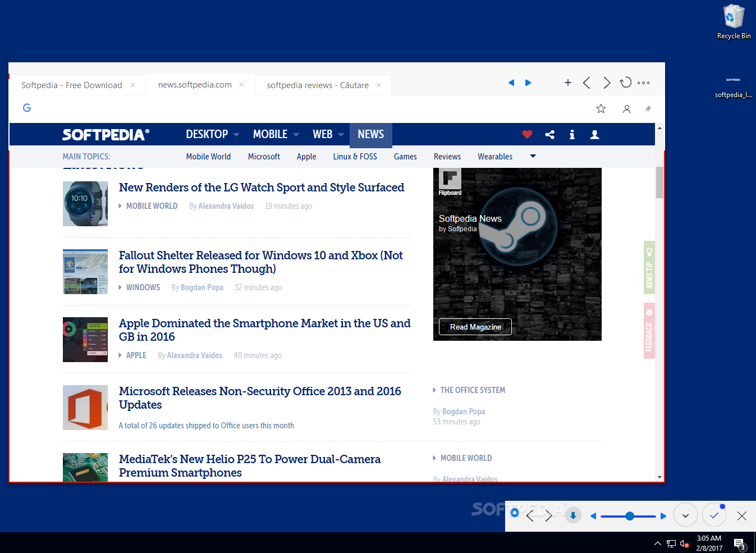Open the Action Center notifications icon
This screenshot has height=553, width=756.
740,543
